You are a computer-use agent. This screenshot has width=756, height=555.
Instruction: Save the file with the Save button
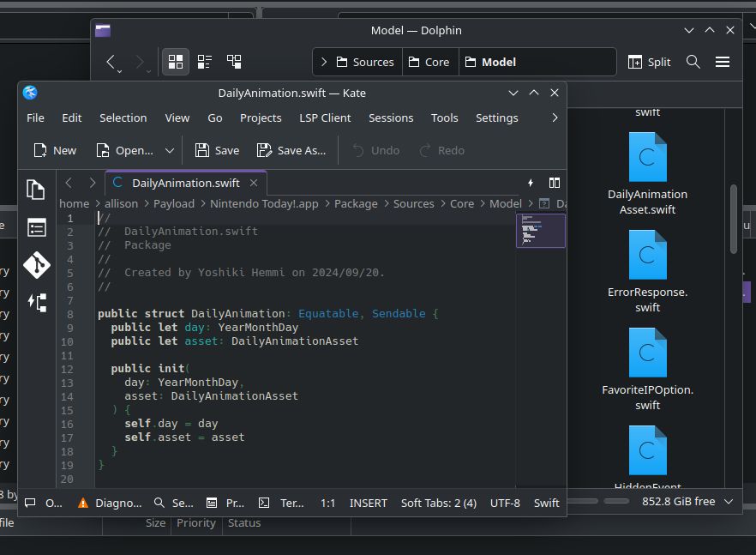point(217,151)
